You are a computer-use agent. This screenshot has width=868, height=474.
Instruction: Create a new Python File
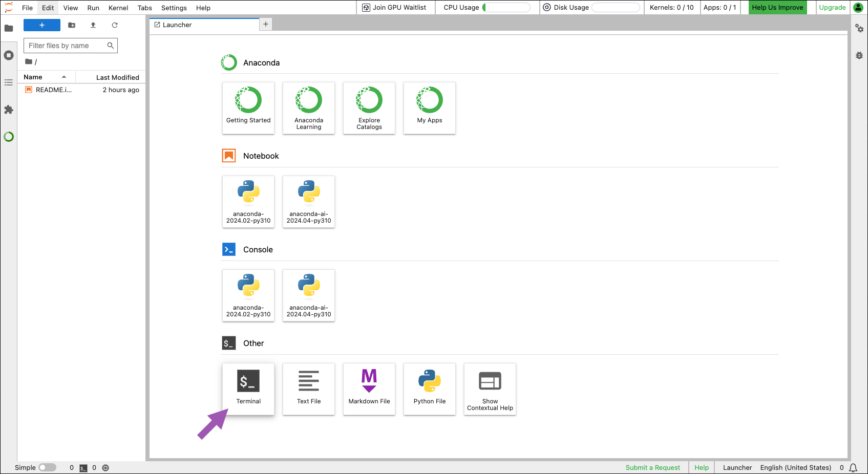tap(430, 389)
